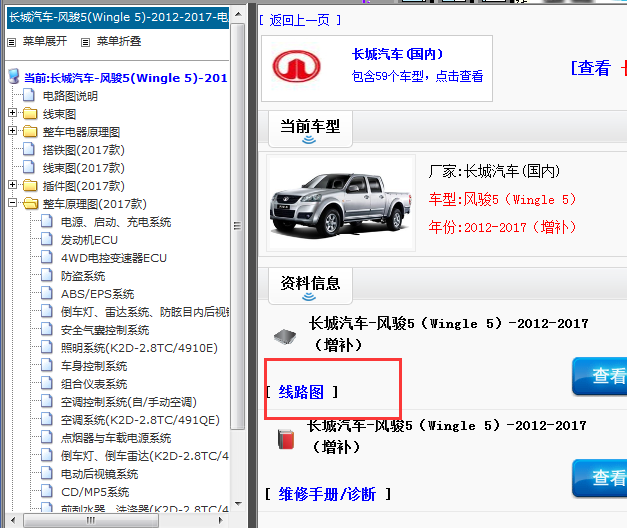Click the page icon for 防盗系统

pos(47,275)
